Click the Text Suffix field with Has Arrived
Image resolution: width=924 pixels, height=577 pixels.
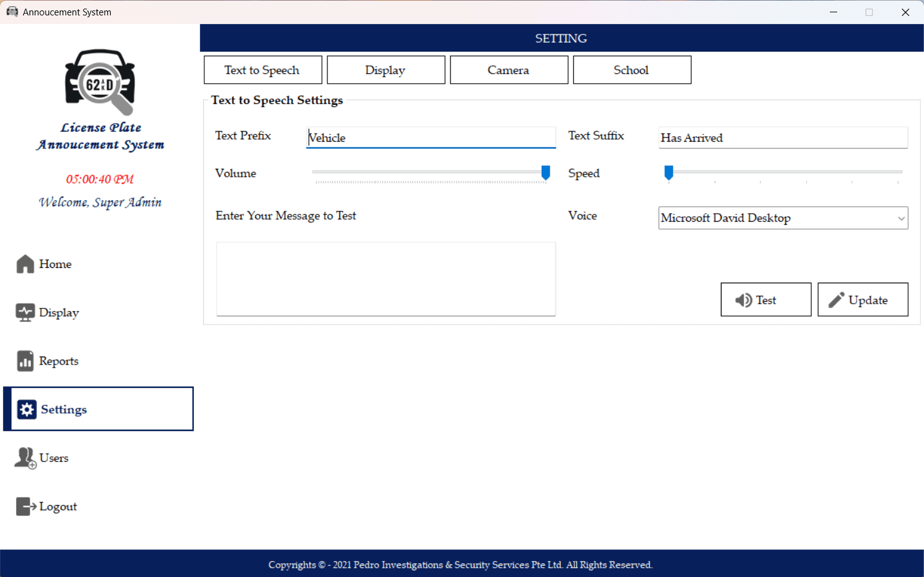[782, 138]
